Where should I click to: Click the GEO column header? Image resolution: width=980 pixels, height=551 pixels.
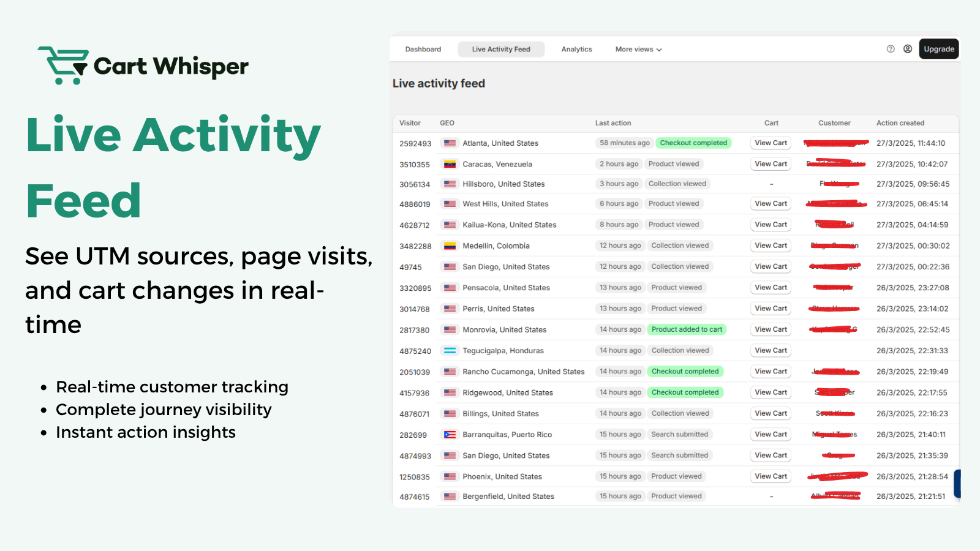pos(447,123)
